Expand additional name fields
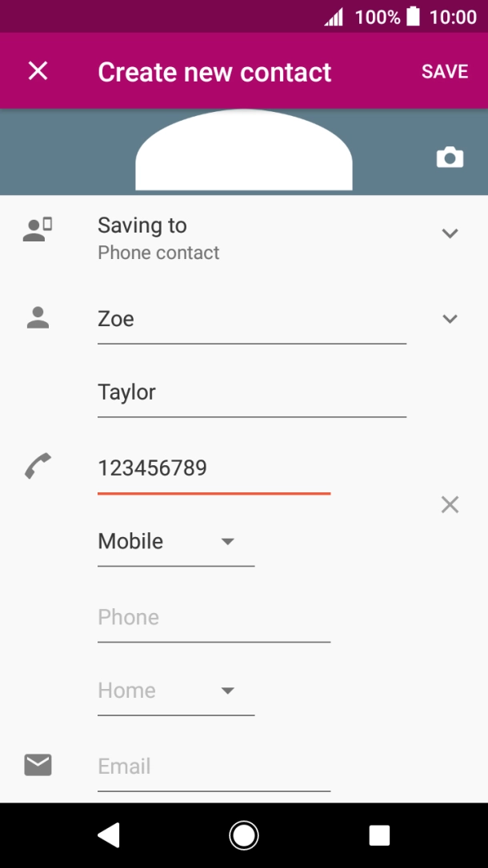Image resolution: width=488 pixels, height=868 pixels. pyautogui.click(x=450, y=319)
